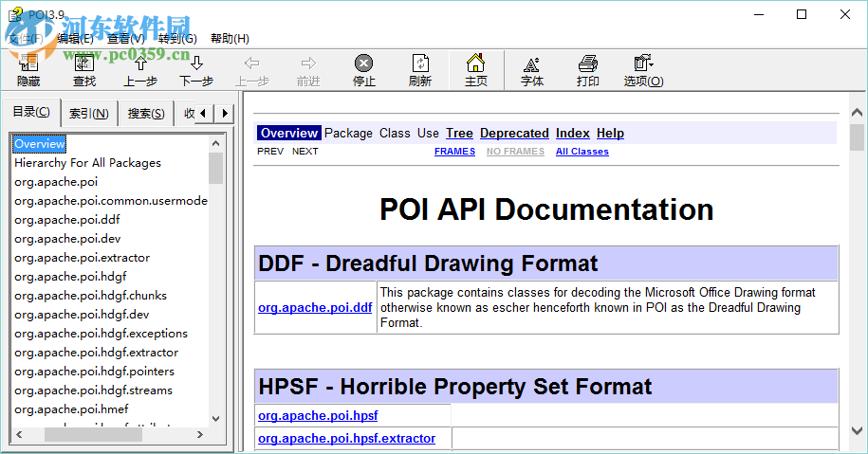Open the Options (选项) toolbar dropdown
The height and width of the screenshot is (454, 868).
click(x=643, y=70)
